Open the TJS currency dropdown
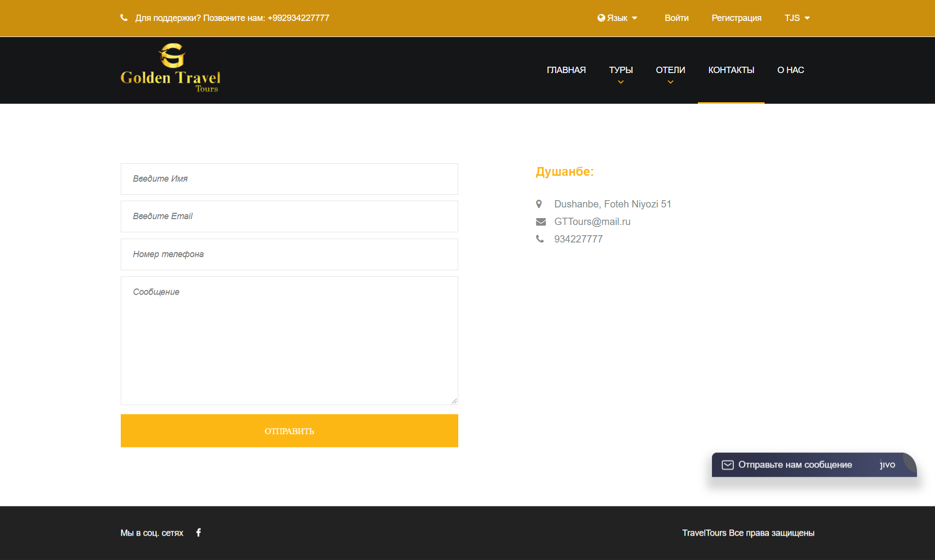This screenshot has height=560, width=935. pos(797,18)
